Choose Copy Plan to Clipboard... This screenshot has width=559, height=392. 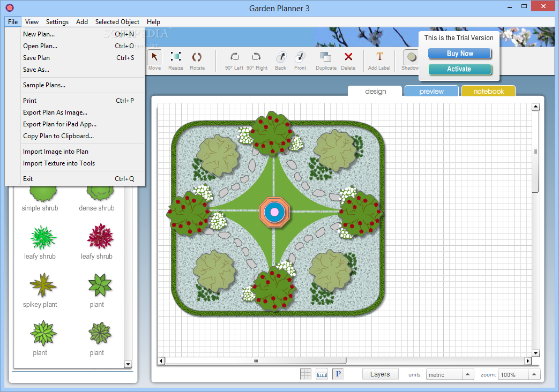click(75, 136)
